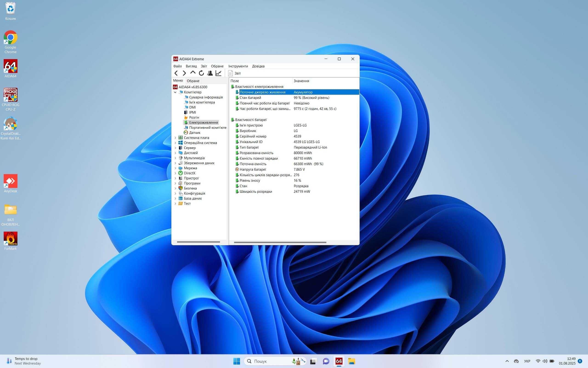
Task: Open the Windows Start button
Action: (x=236, y=361)
